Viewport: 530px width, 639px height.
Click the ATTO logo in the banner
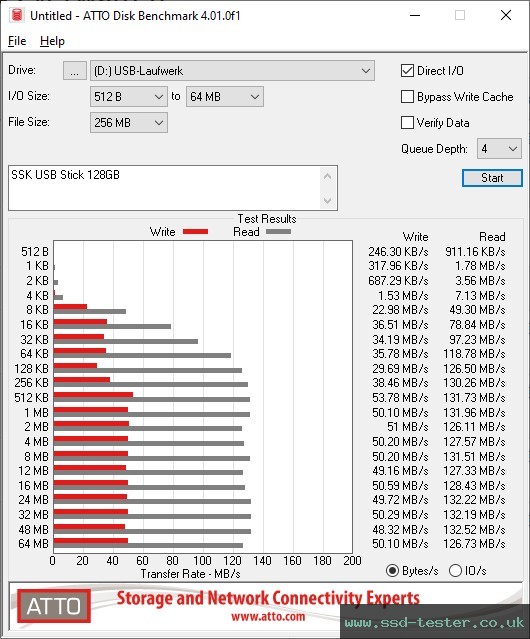point(54,606)
